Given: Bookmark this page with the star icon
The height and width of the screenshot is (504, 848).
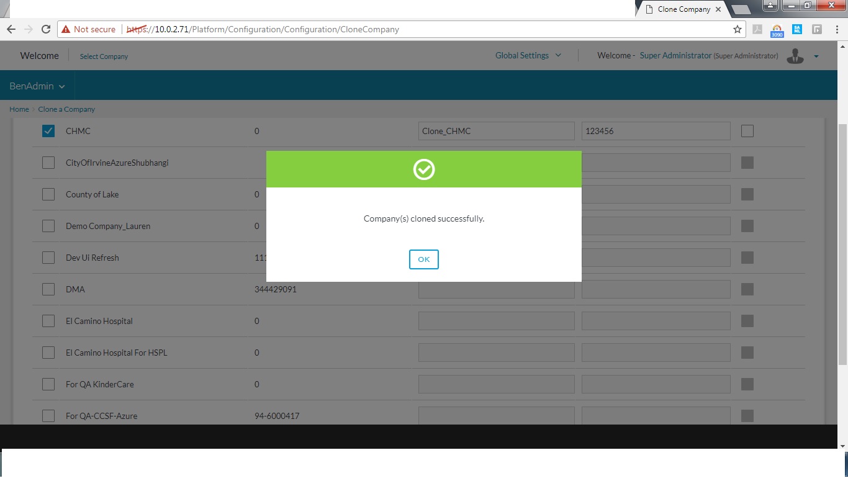Looking at the screenshot, I should [737, 29].
